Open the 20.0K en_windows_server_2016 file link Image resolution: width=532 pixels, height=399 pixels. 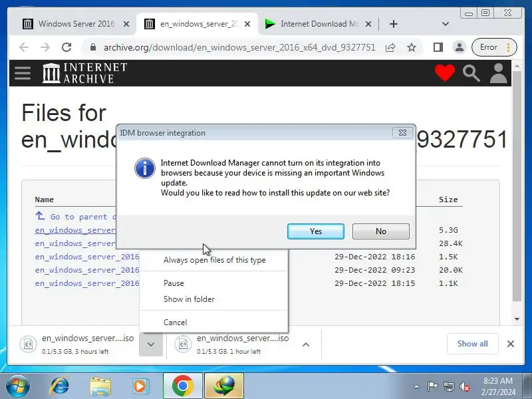click(87, 270)
